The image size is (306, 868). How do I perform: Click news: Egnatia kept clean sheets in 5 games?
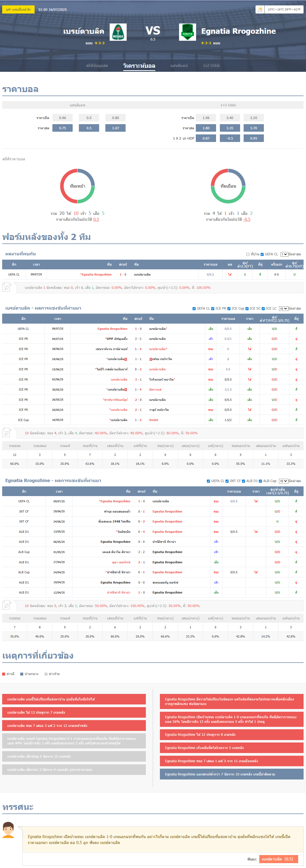(231, 748)
